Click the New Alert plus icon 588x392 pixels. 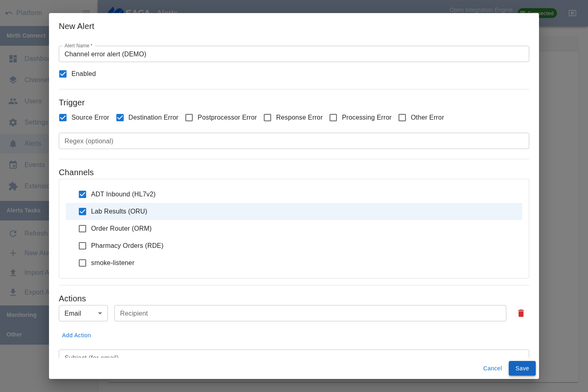[x=13, y=253]
